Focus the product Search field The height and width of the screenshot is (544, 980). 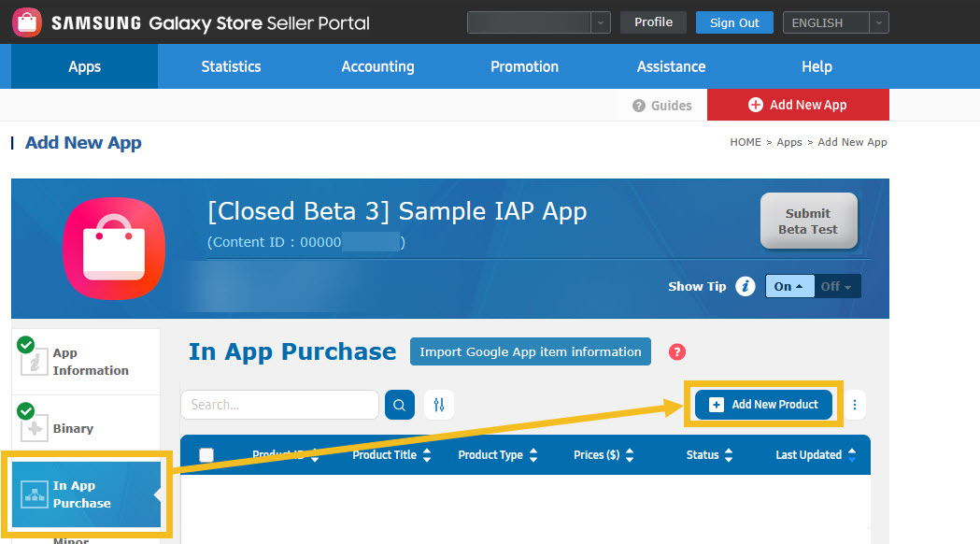[x=280, y=405]
